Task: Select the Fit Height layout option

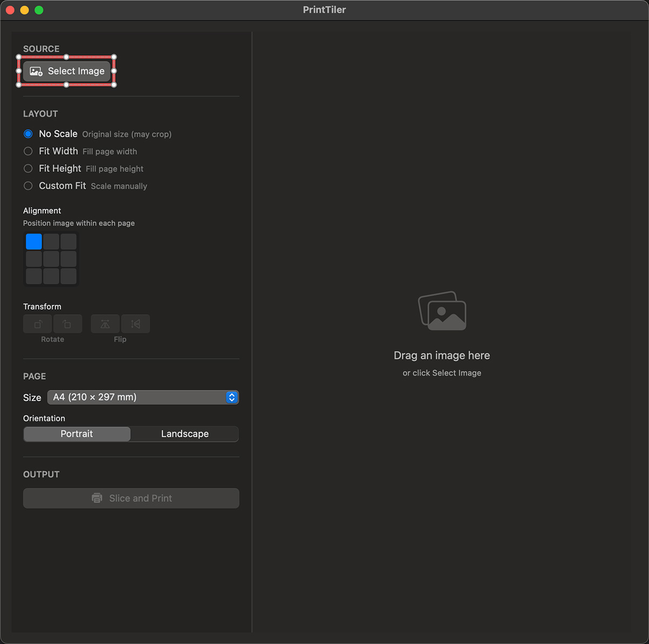Action: click(28, 168)
